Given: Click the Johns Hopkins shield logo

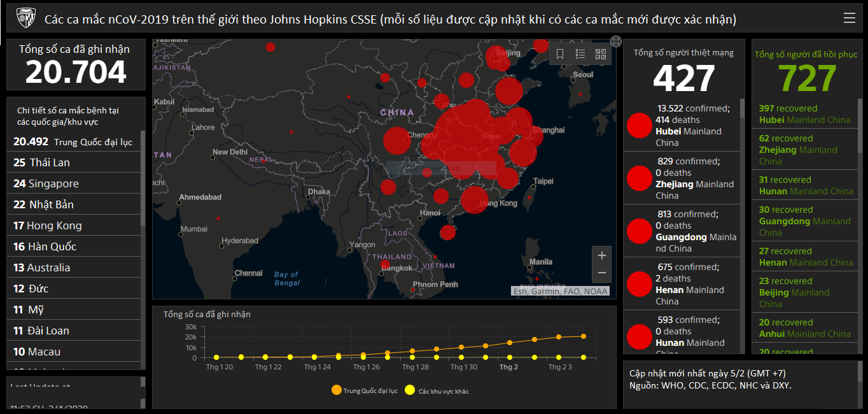Looking at the screenshot, I should (x=25, y=18).
